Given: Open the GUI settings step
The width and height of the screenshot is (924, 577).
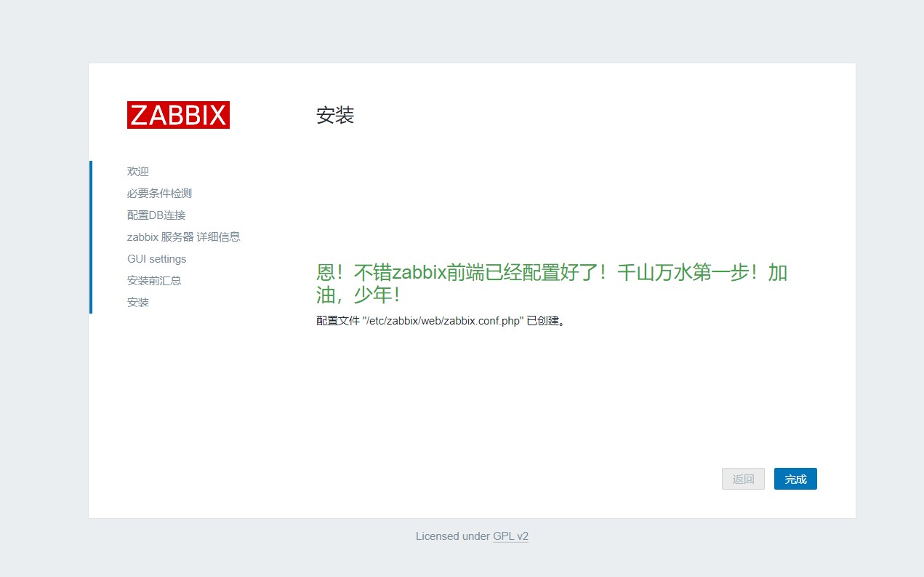Looking at the screenshot, I should [156, 259].
